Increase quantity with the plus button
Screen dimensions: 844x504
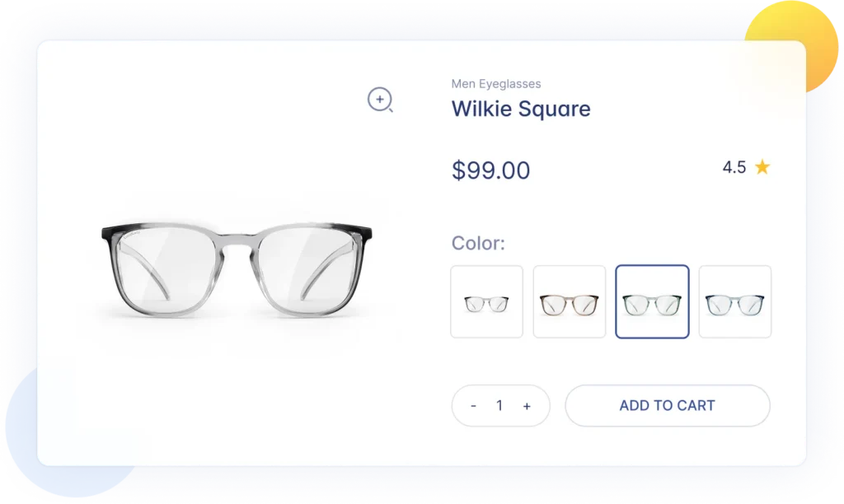tap(527, 406)
